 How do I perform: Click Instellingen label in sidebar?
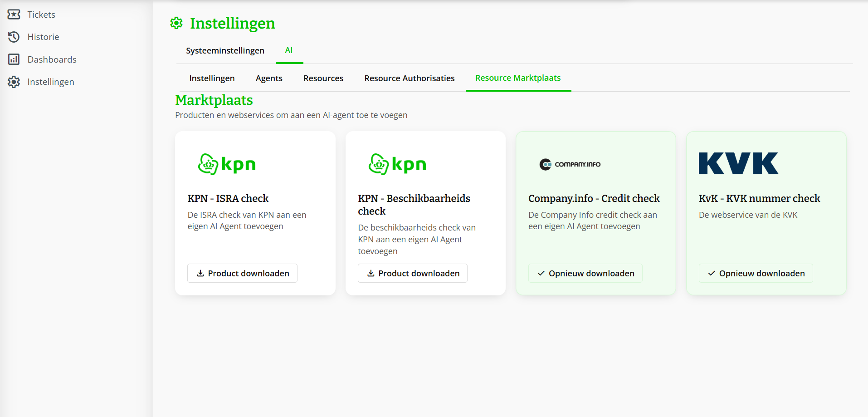point(51,82)
